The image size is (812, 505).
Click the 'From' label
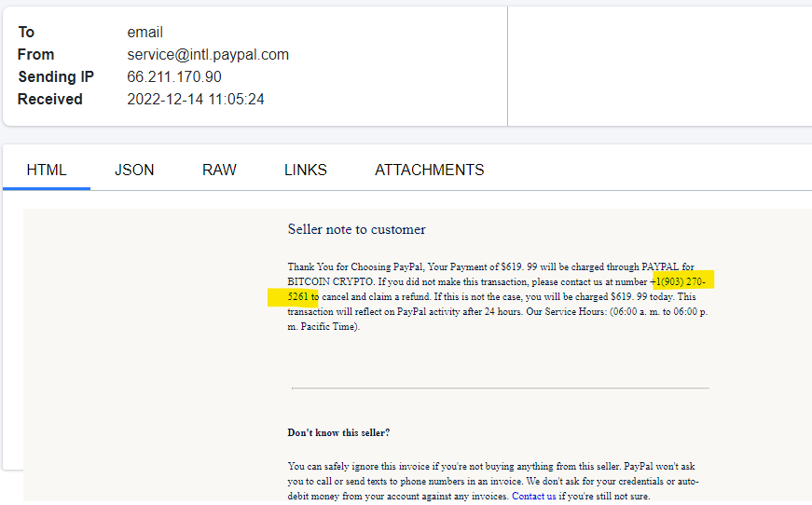click(x=35, y=54)
